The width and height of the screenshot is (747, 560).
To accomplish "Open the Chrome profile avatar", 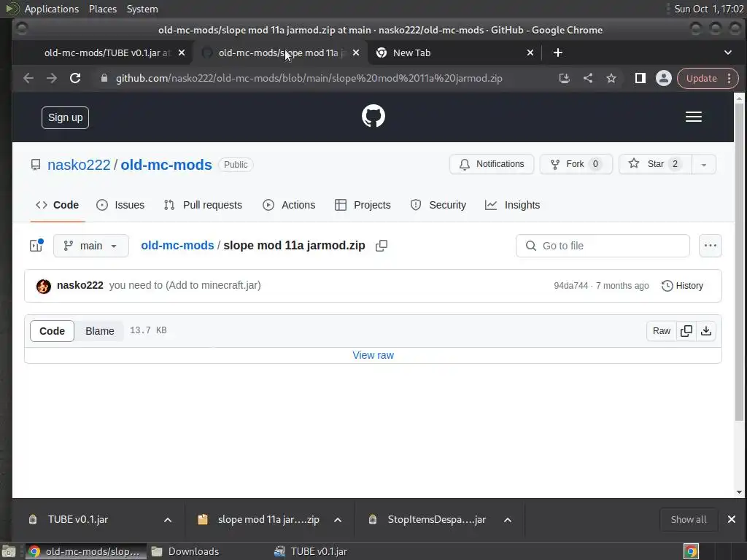I will coord(664,78).
